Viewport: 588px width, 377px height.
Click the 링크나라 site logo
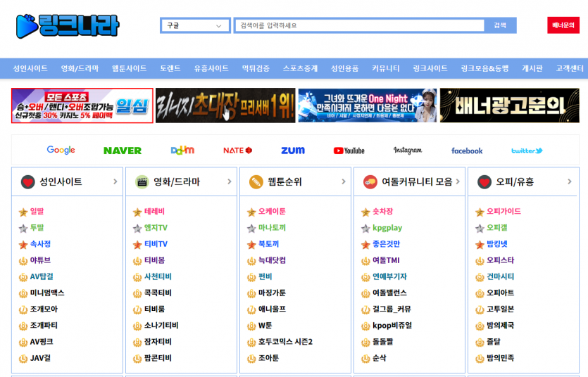[x=68, y=26]
